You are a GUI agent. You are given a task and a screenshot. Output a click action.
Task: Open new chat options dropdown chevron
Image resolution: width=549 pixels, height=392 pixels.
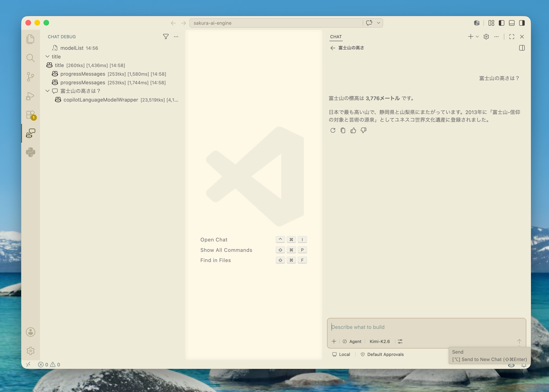(x=477, y=37)
